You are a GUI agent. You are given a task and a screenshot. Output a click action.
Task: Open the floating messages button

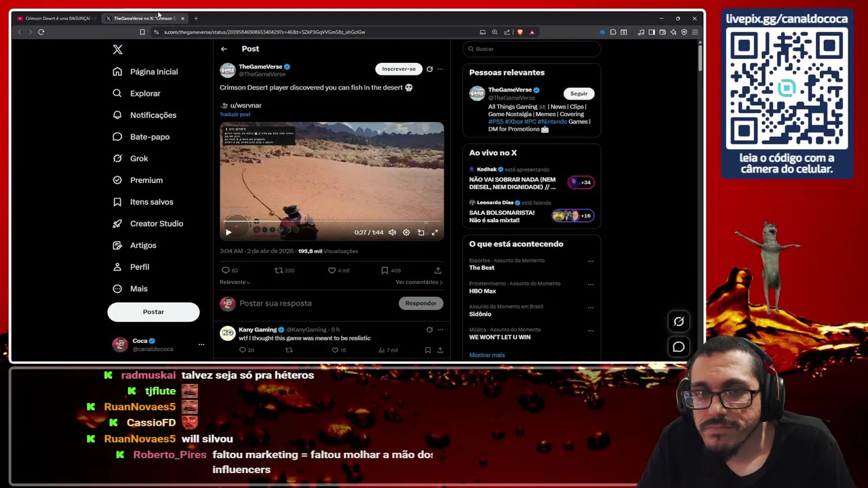[x=679, y=347]
